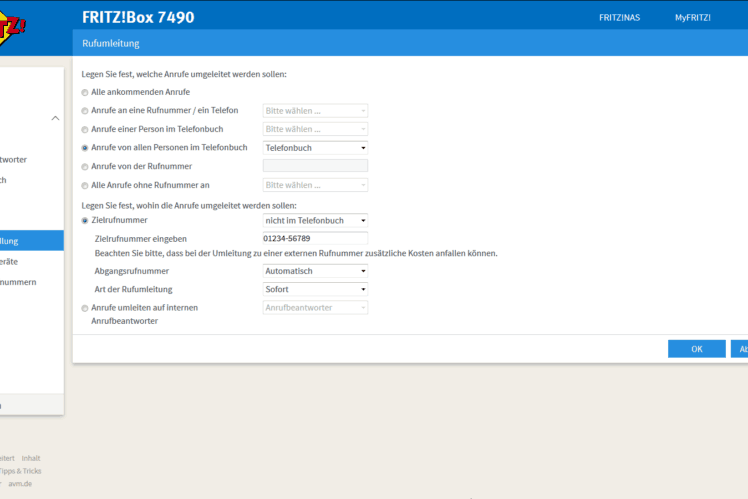Open the 'nicht im Telefonbuch' dropdown

(315, 220)
